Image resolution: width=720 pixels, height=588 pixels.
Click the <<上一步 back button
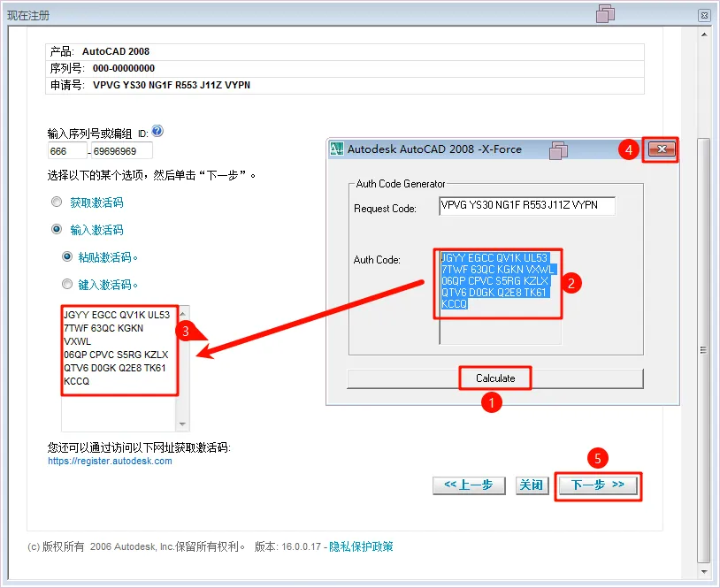tap(469, 485)
